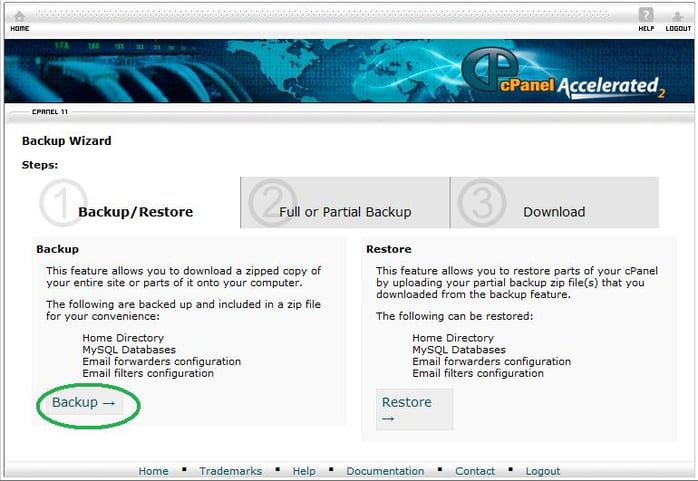Image resolution: width=698 pixels, height=481 pixels.
Task: Click the Restore section heading
Action: pos(389,249)
